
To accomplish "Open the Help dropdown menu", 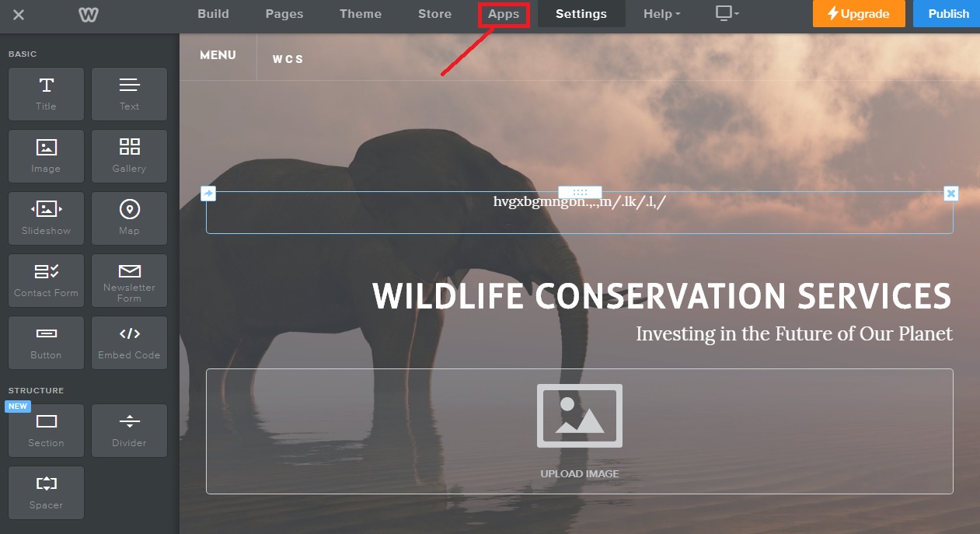I will pos(661,14).
